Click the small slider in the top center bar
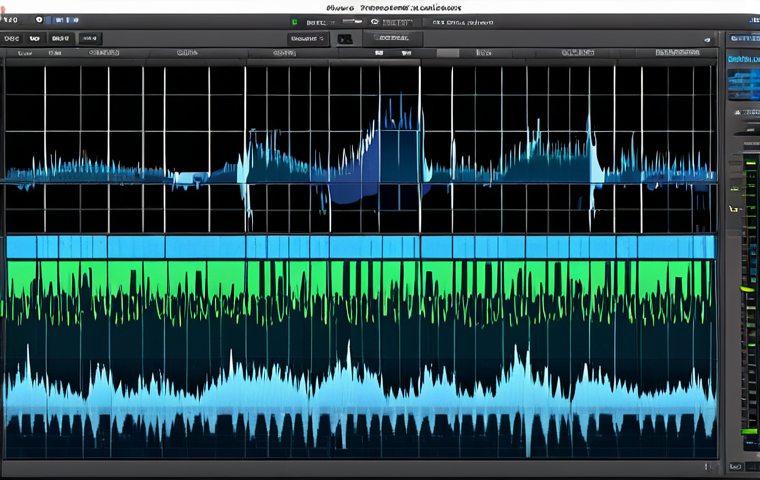Image resolution: width=760 pixels, height=480 pixels. point(352,21)
